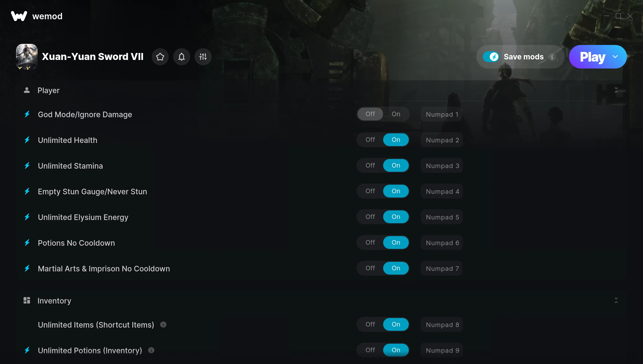643x364 pixels.
Task: Turn off Unlimited Stamina
Action: (370, 165)
